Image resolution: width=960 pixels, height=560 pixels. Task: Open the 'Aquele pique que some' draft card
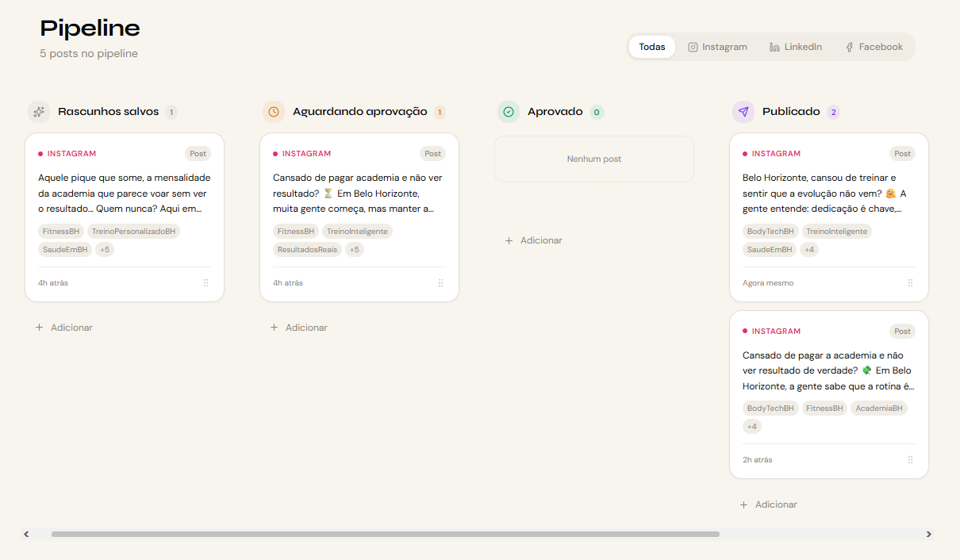(x=125, y=194)
